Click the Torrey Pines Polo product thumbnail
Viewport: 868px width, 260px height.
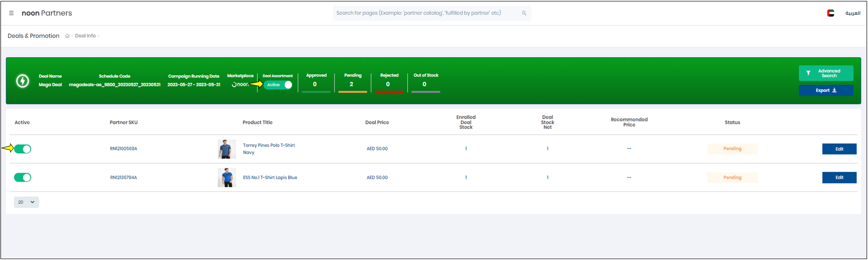227,149
